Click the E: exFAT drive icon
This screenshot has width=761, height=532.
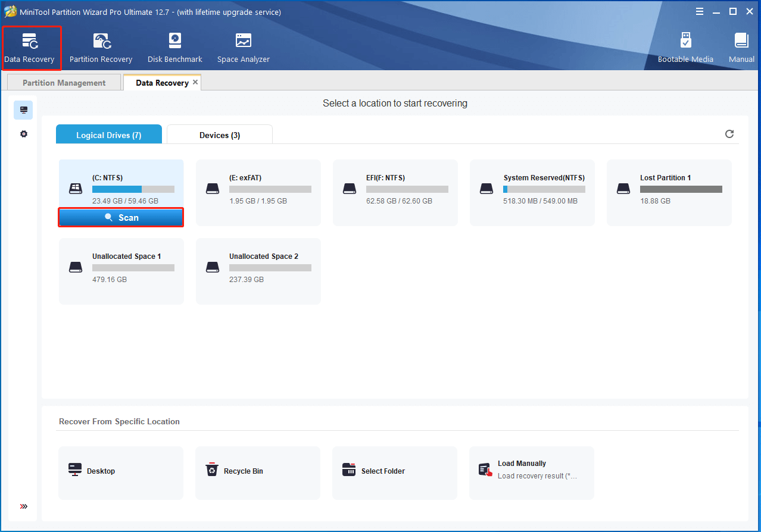point(213,189)
